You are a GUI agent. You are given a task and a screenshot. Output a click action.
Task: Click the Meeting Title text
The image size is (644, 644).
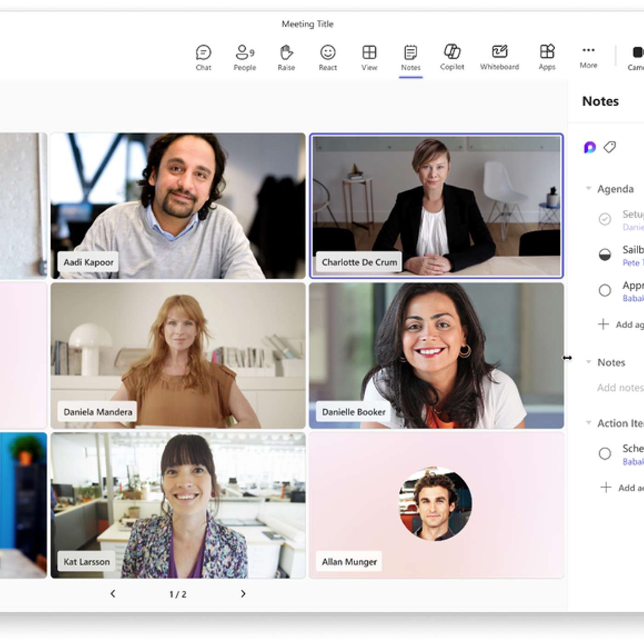[307, 24]
